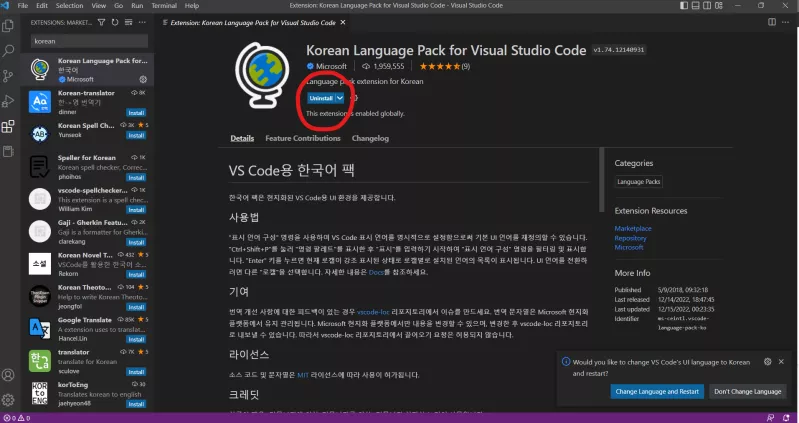Open the View menu

coord(98,6)
